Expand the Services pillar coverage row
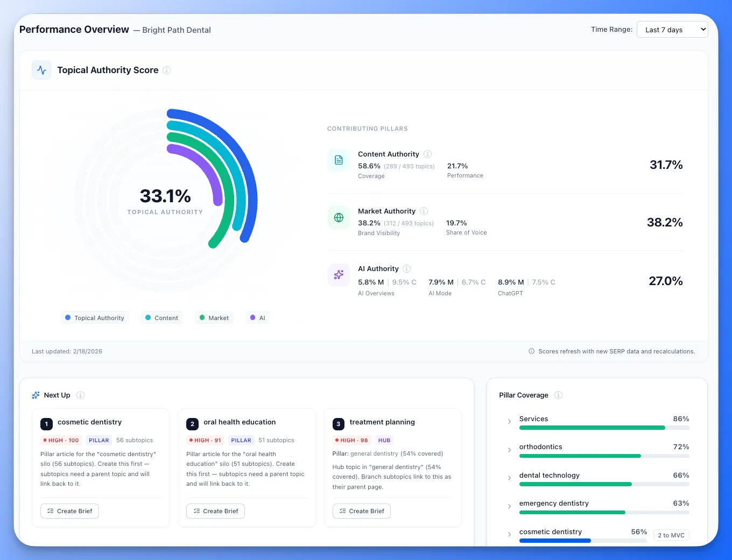The height and width of the screenshot is (560, 732). (509, 422)
